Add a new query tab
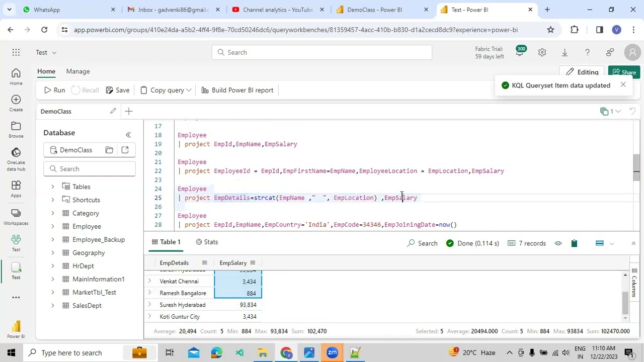 [x=129, y=111]
